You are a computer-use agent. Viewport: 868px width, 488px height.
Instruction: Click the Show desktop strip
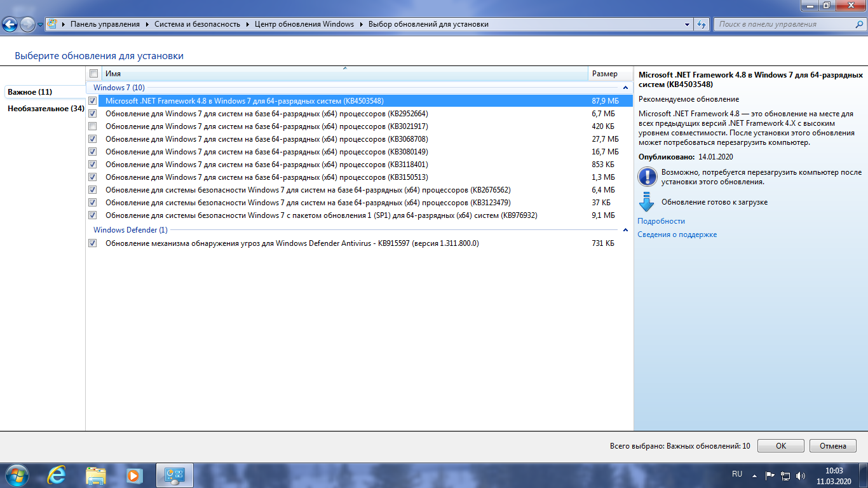863,475
